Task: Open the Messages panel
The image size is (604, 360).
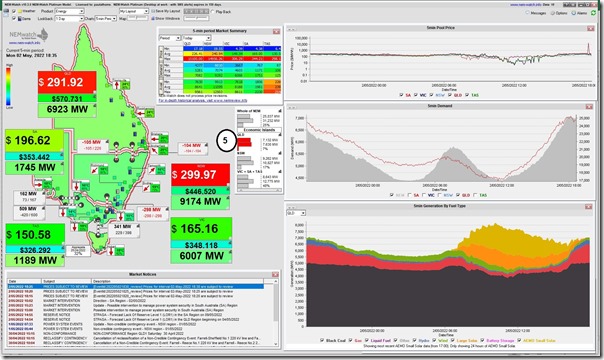Action: coord(536,13)
